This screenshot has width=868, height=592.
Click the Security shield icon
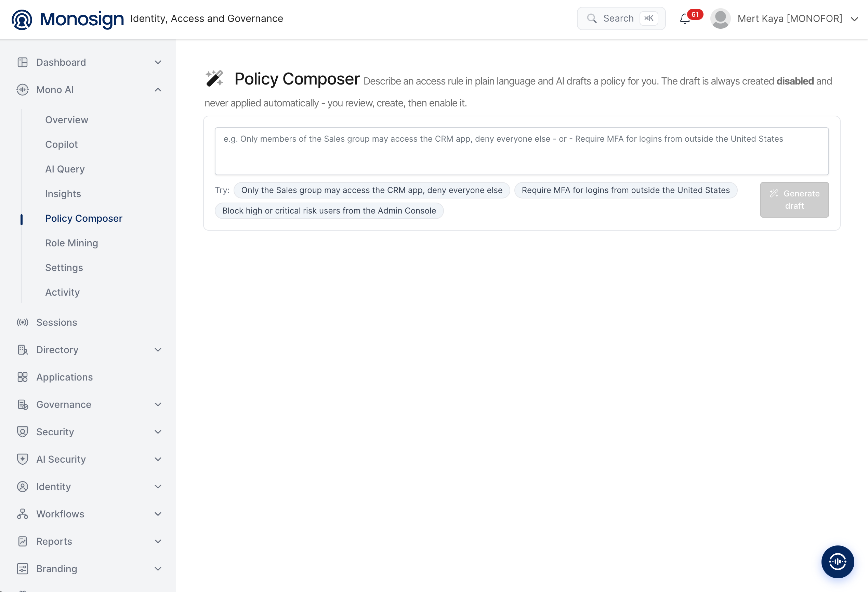[x=23, y=432]
